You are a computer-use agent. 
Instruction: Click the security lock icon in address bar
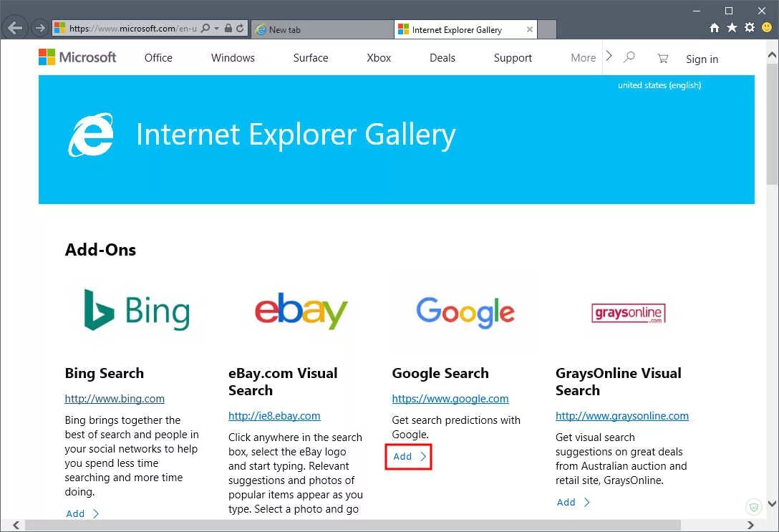tap(228, 29)
